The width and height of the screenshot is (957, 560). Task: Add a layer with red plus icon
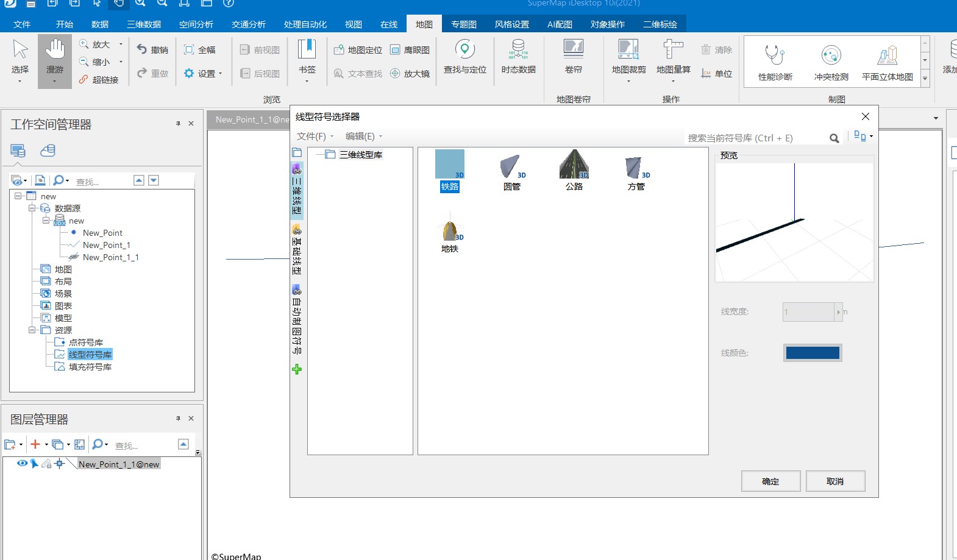(35, 444)
